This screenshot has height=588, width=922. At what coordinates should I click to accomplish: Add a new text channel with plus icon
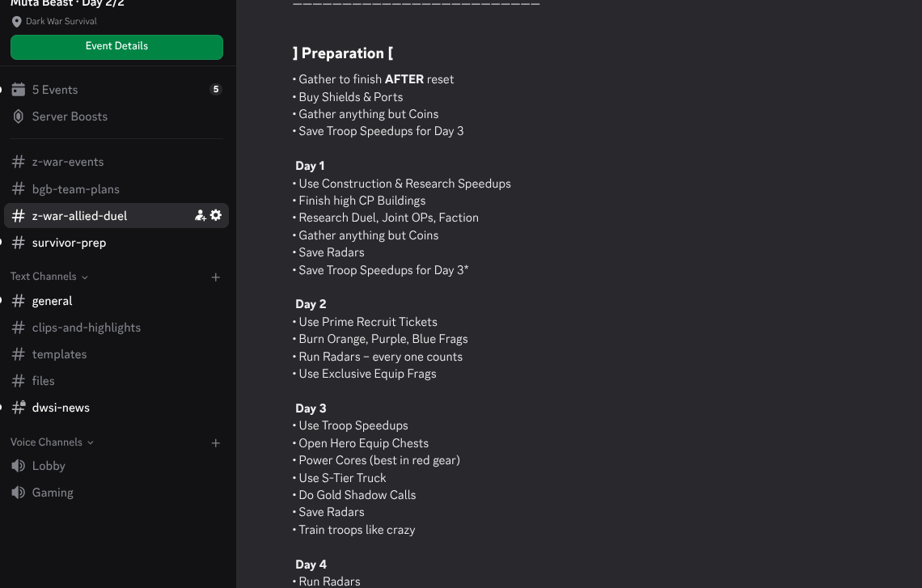(216, 277)
